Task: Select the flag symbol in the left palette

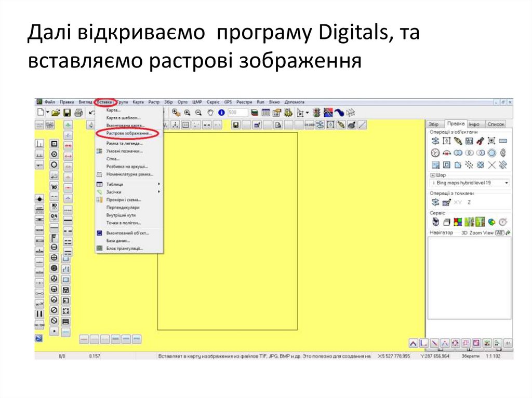Action: [54, 238]
